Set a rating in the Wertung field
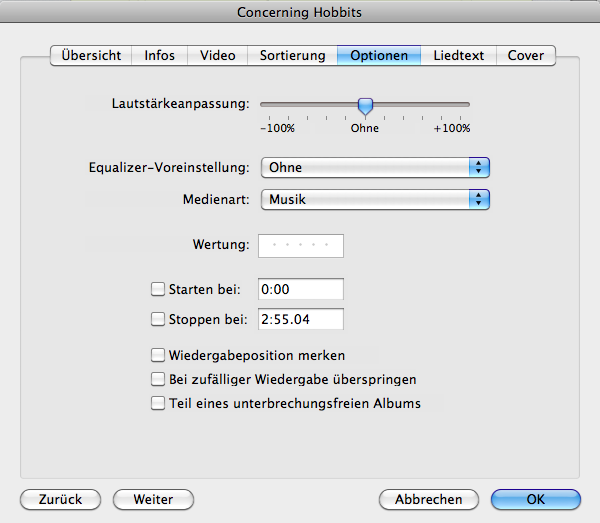 pos(301,246)
